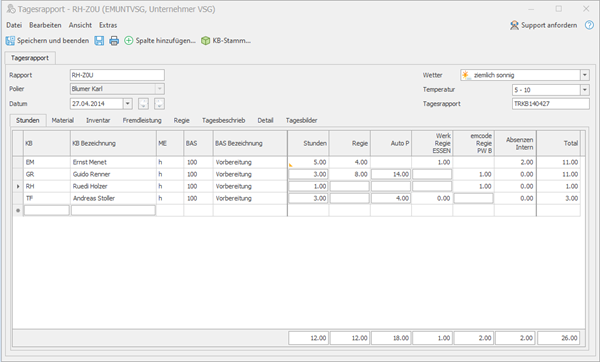The image size is (600, 362).
Task: Open the Extras menu
Action: (x=108, y=25)
